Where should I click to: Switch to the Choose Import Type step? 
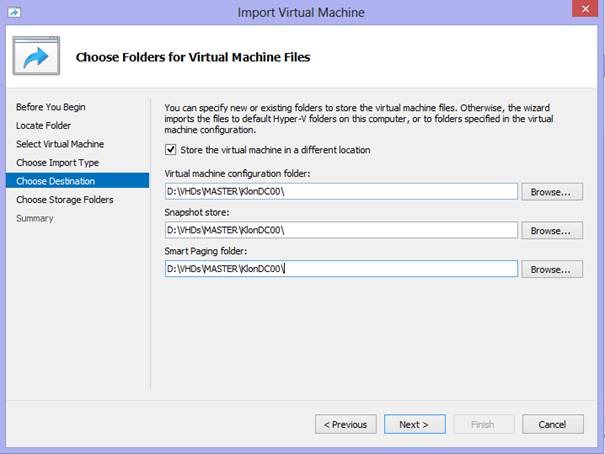tap(57, 162)
